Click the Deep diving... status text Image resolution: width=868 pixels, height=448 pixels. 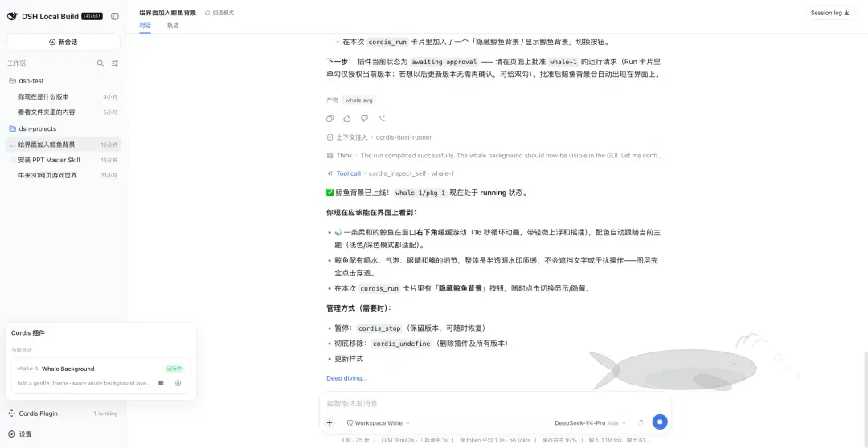[346, 378]
